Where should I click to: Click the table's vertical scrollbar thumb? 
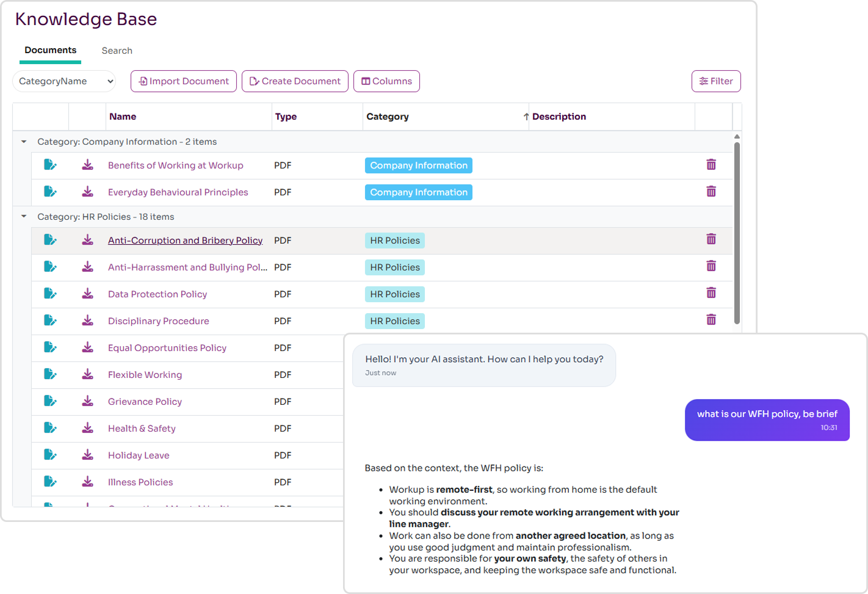737,233
